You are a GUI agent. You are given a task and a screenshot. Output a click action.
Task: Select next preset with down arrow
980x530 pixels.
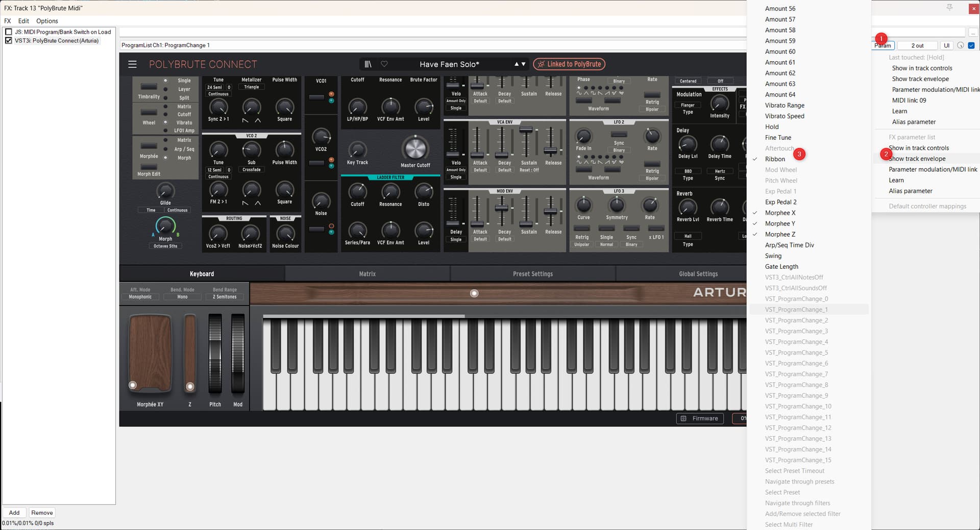point(524,64)
